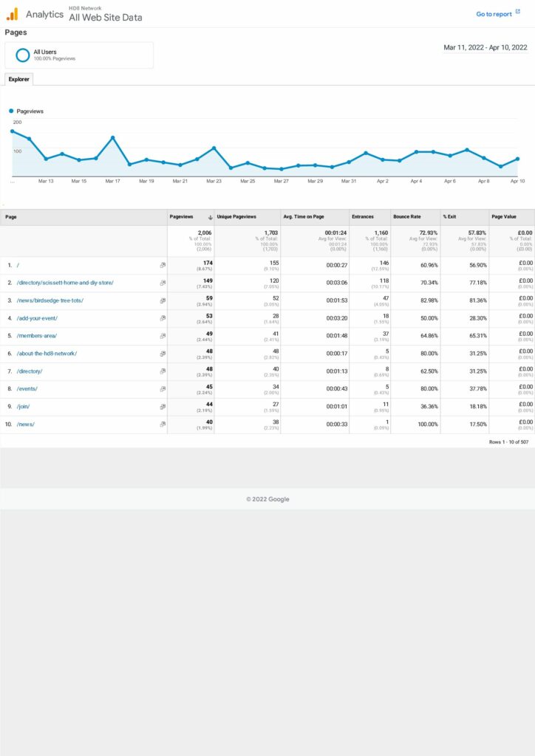Click the All Users segment circle icon

[x=23, y=55]
